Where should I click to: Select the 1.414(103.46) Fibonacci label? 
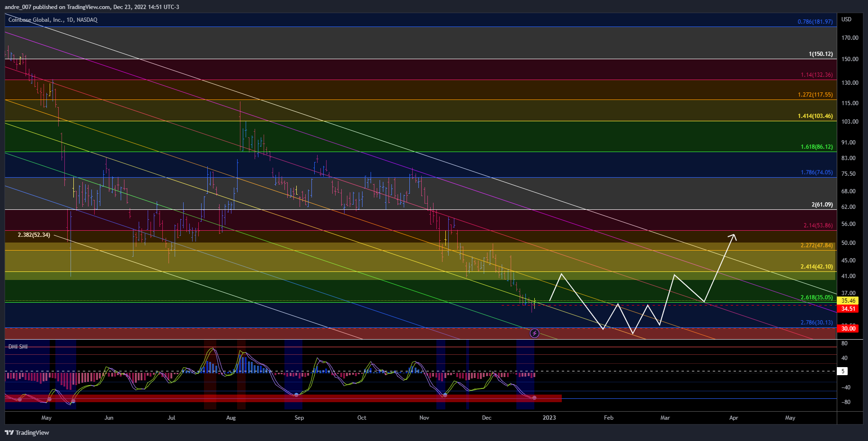(x=815, y=116)
